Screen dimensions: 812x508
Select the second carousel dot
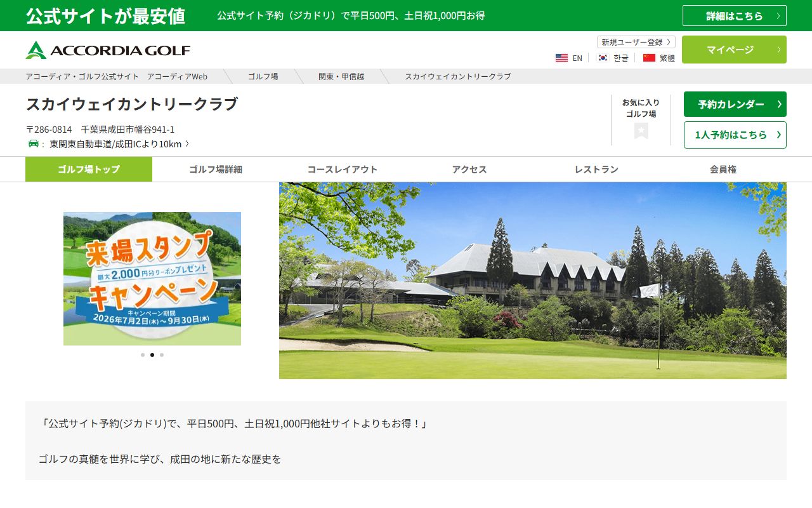coord(152,355)
